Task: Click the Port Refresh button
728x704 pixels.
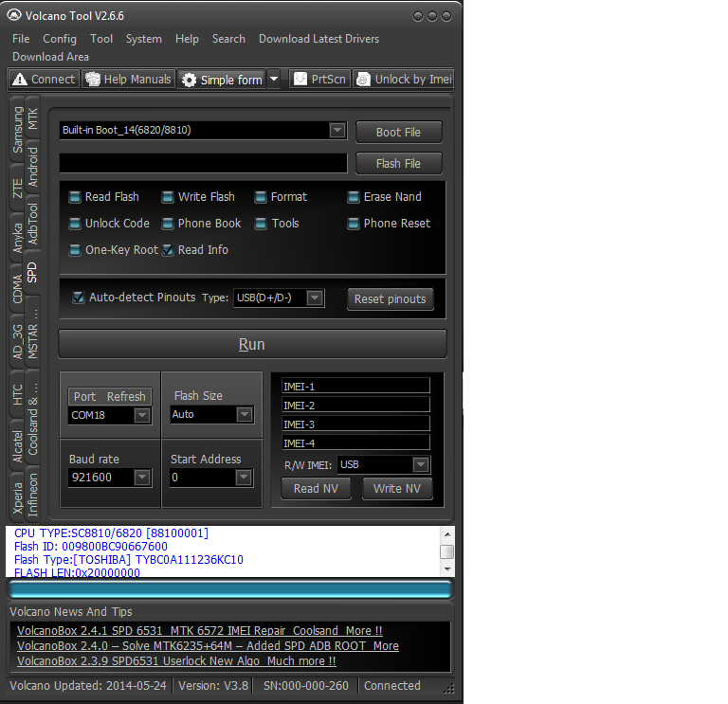Action: click(110, 397)
